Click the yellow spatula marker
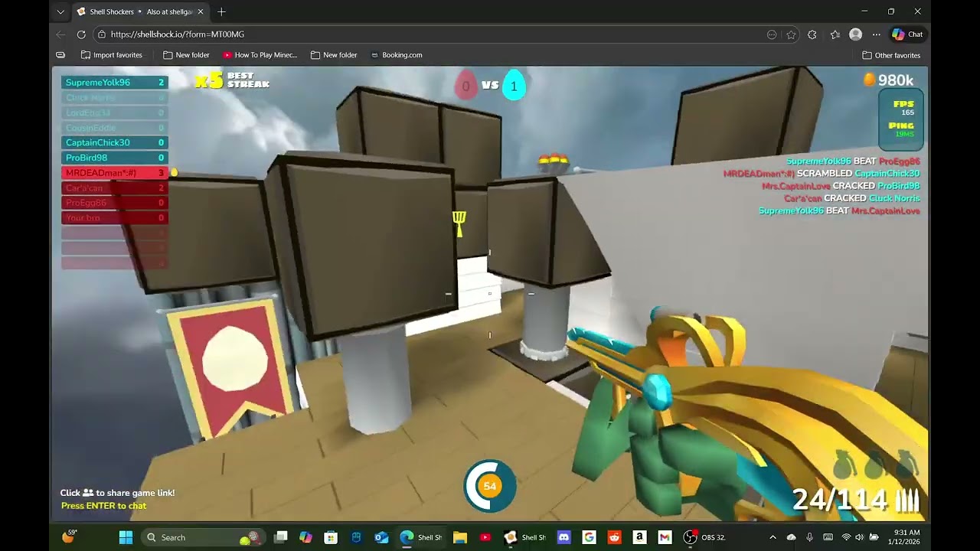The width and height of the screenshot is (980, 551). [x=459, y=223]
